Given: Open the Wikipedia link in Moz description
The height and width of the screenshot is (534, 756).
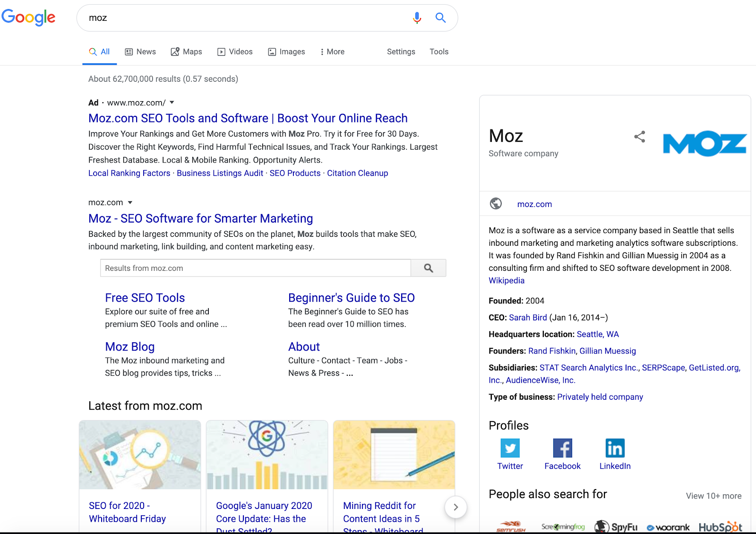Looking at the screenshot, I should pos(506,281).
